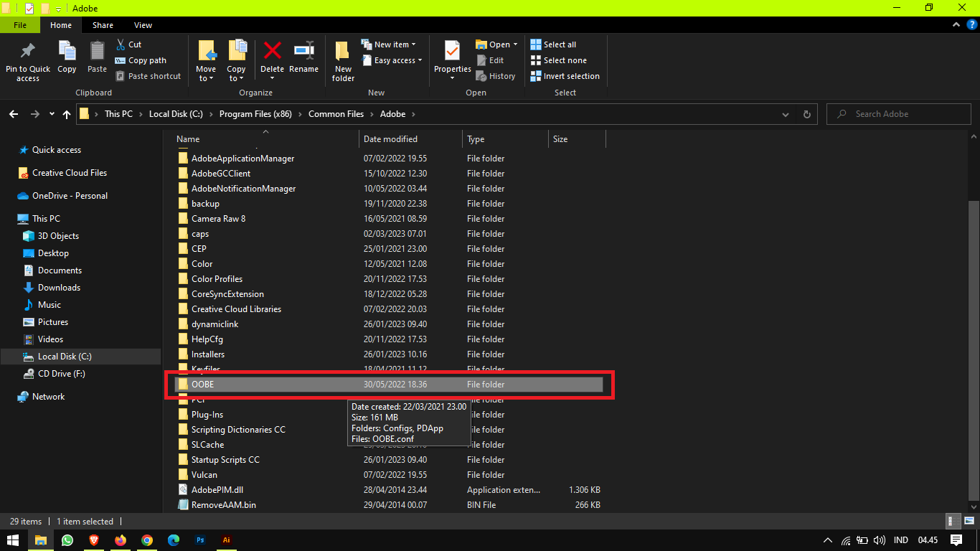Click the Back navigation arrow
Image resolution: width=980 pixels, height=551 pixels.
click(x=14, y=114)
